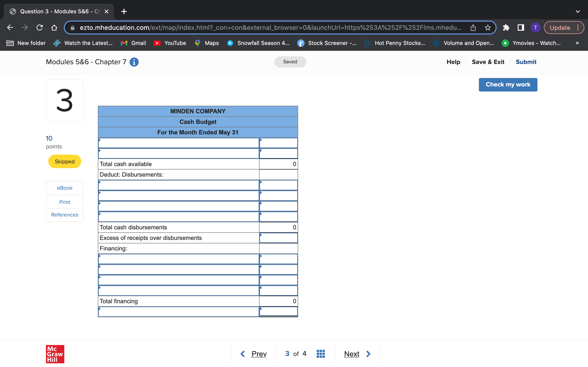Click the Check my work button
Image resolution: width=588 pixels, height=367 pixels.
(508, 85)
